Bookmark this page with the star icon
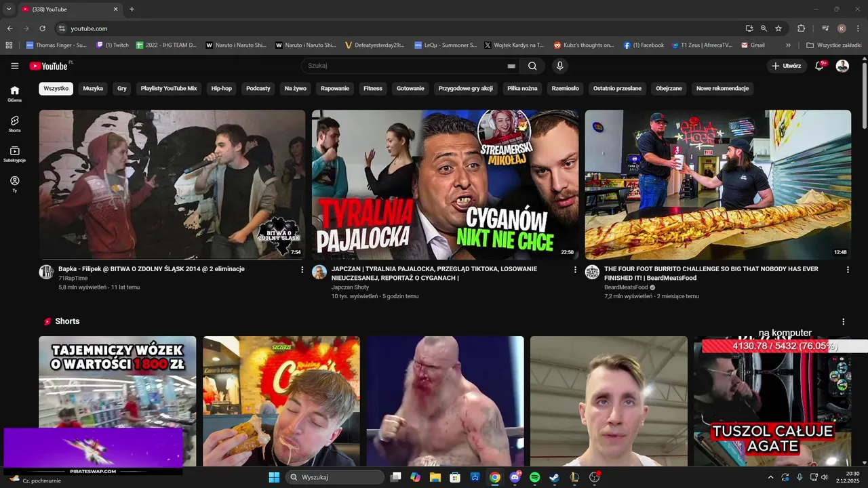Viewport: 868px width, 488px height. [x=778, y=28]
